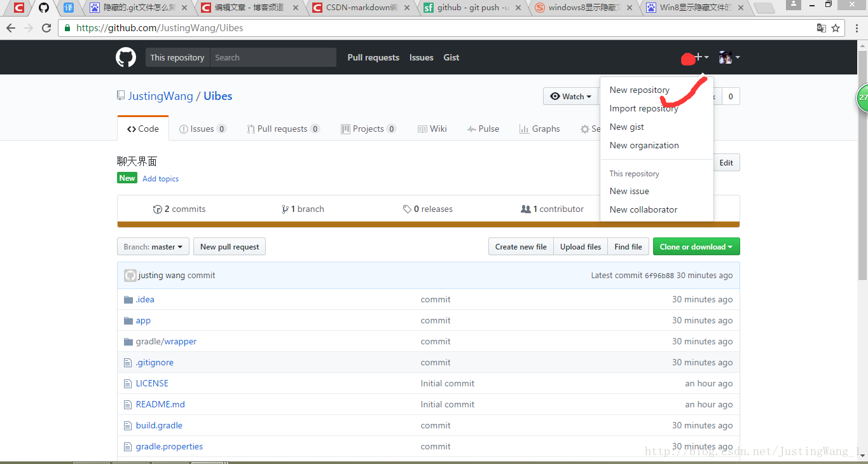Click the browser back arrow
This screenshot has height=464, width=868.
click(x=11, y=28)
